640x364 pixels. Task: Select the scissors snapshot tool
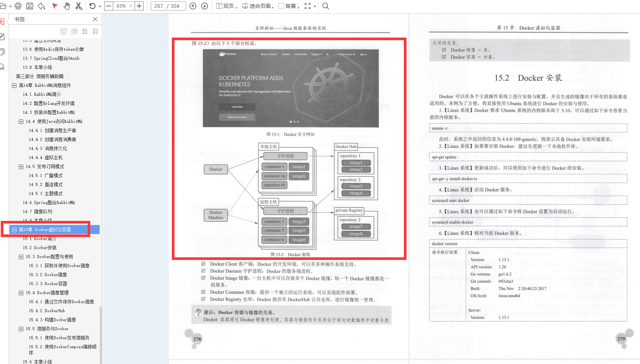coord(79,6)
